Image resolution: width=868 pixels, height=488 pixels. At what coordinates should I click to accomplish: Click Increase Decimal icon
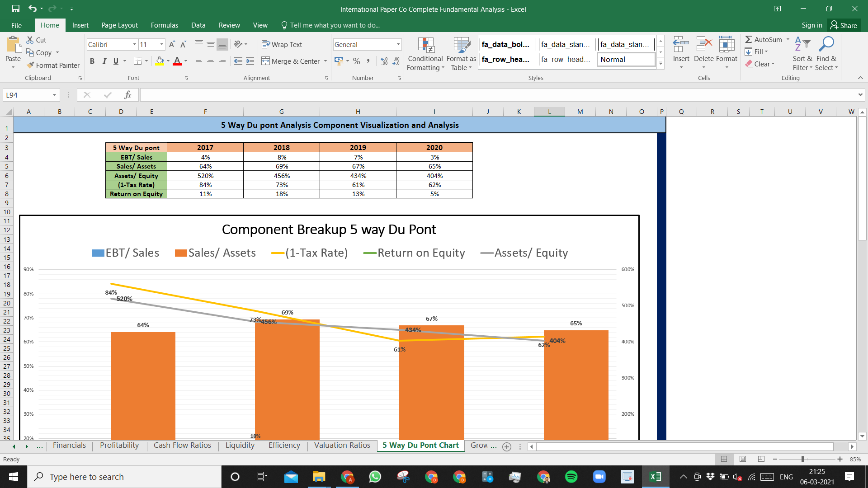click(384, 61)
